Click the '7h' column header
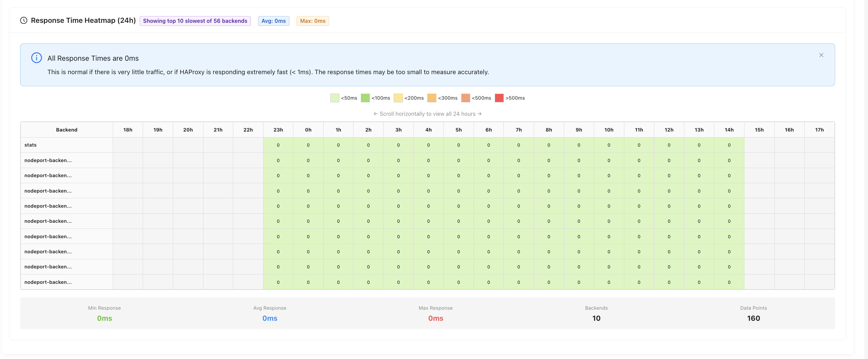The image size is (868, 359). [519, 130]
